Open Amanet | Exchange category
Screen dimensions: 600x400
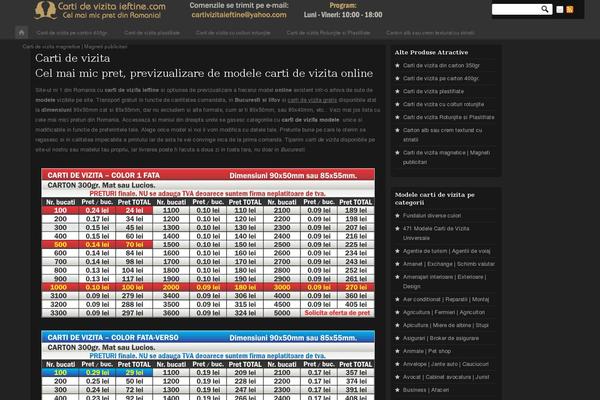(x=448, y=264)
